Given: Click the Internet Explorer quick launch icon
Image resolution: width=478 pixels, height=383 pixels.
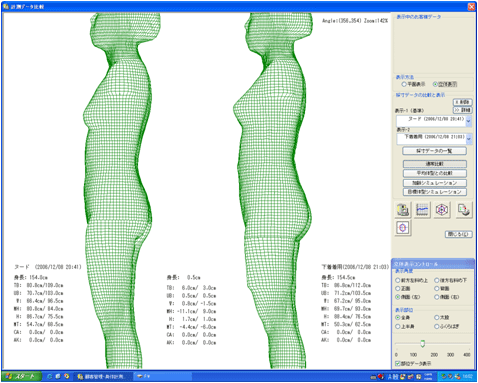Looking at the screenshot, I should 50,377.
